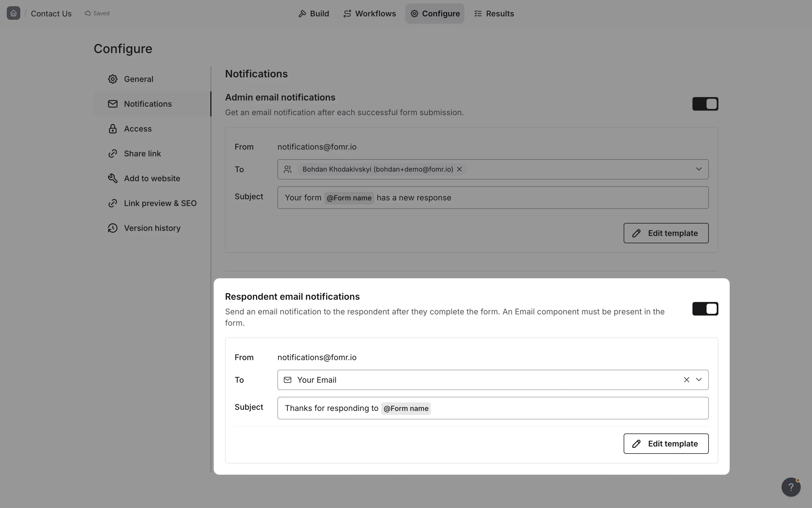Click the Share link chain icon

point(113,154)
